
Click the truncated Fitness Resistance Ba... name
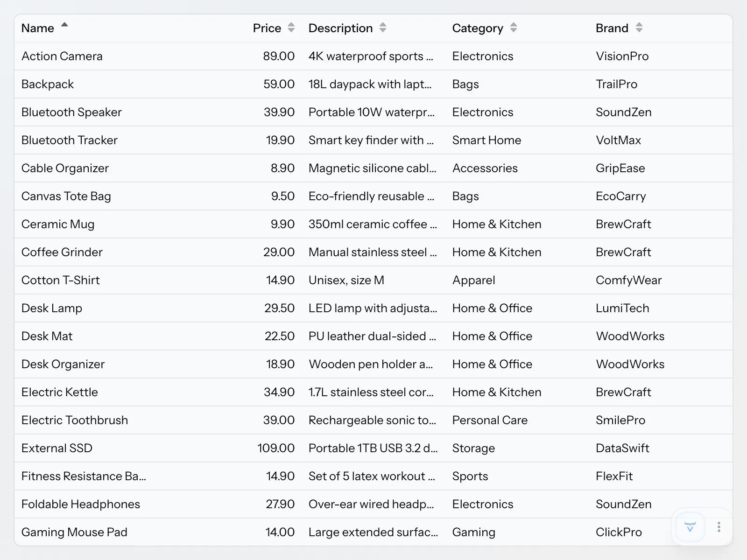click(x=84, y=476)
